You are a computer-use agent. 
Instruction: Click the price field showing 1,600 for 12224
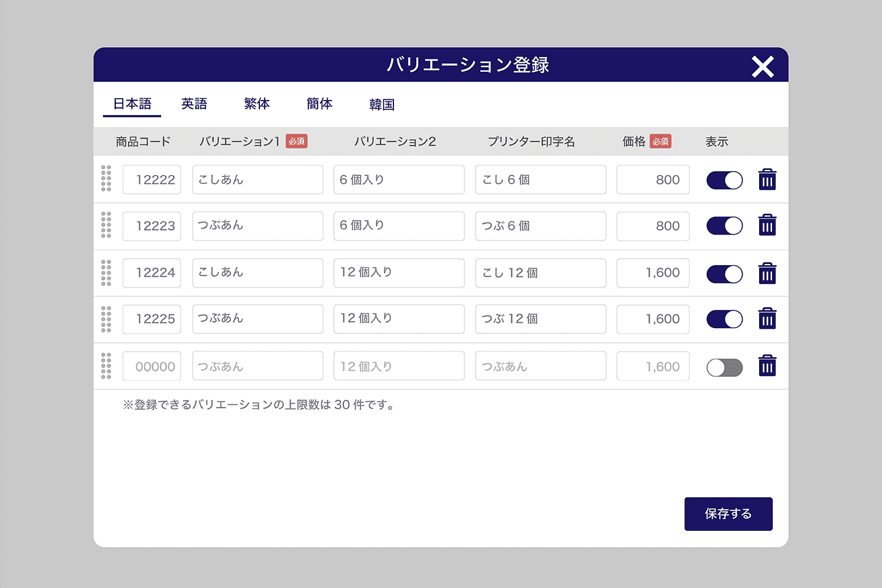tap(653, 273)
